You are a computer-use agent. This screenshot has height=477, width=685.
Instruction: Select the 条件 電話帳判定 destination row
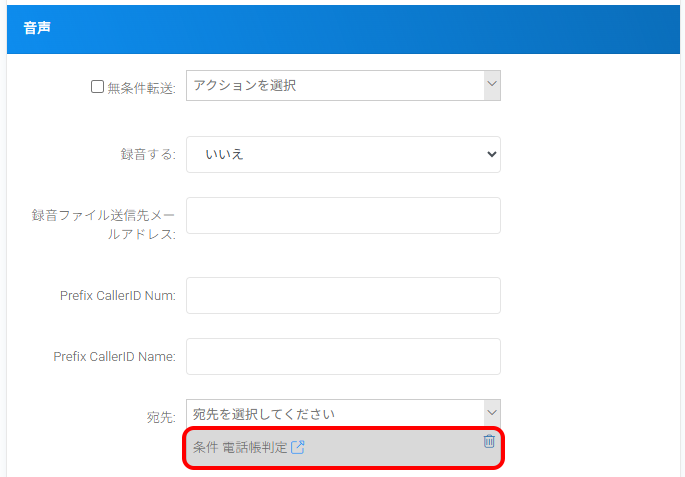(x=380, y=448)
